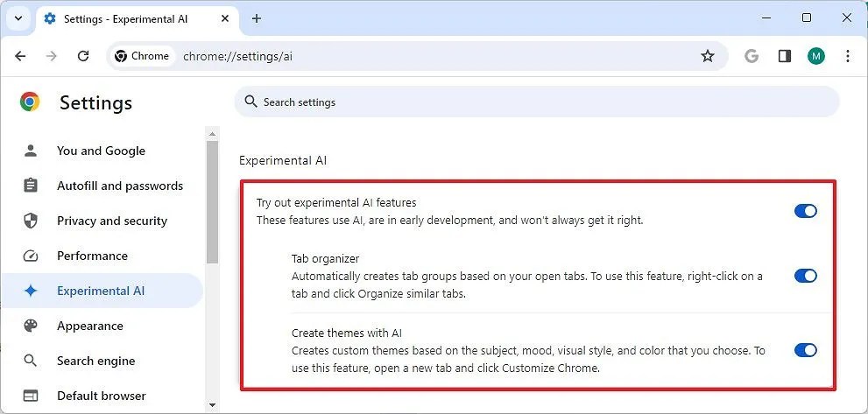This screenshot has width=868, height=414.
Task: Select the Settings - Experimental AI tab
Action: (136, 19)
